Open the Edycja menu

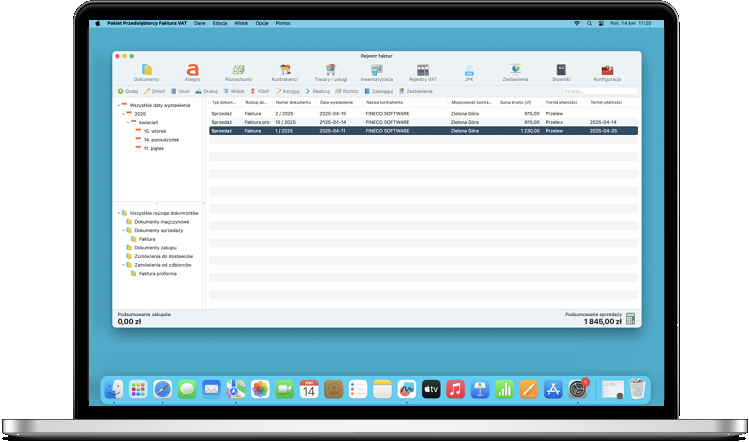[x=220, y=23]
